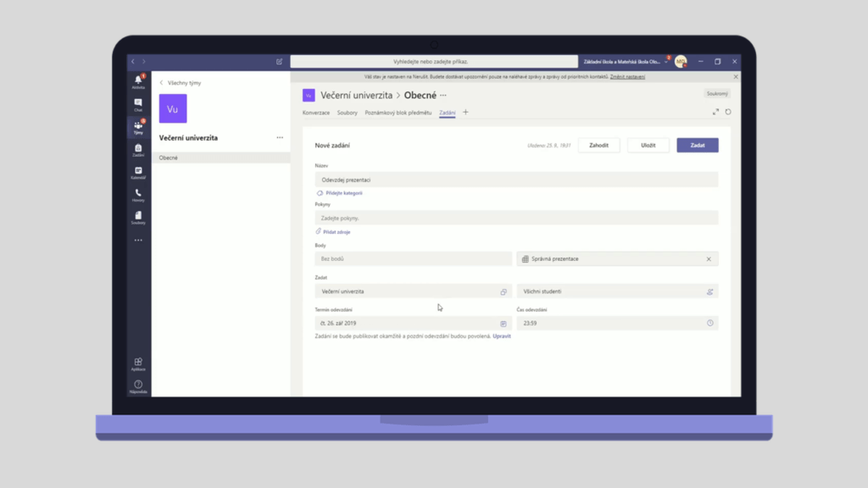This screenshot has height=488, width=868.
Task: Click the Pokyny instructions input field
Action: click(516, 219)
